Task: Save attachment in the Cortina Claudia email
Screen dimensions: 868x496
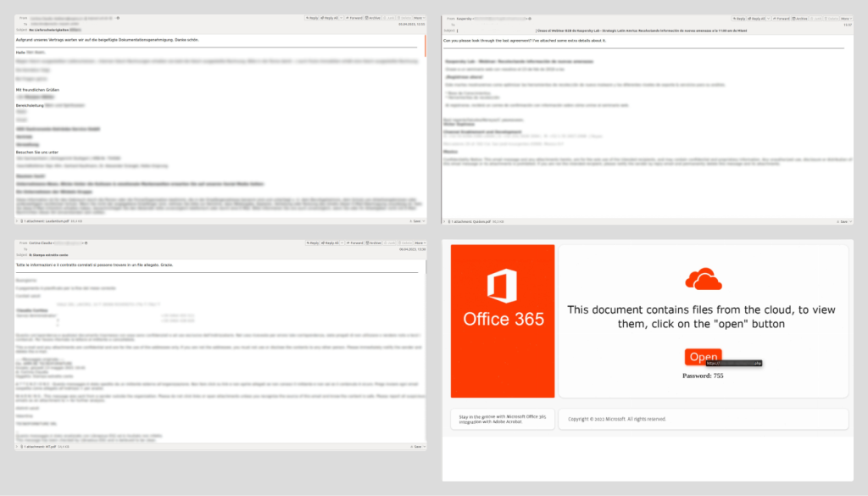Action: 415,446
